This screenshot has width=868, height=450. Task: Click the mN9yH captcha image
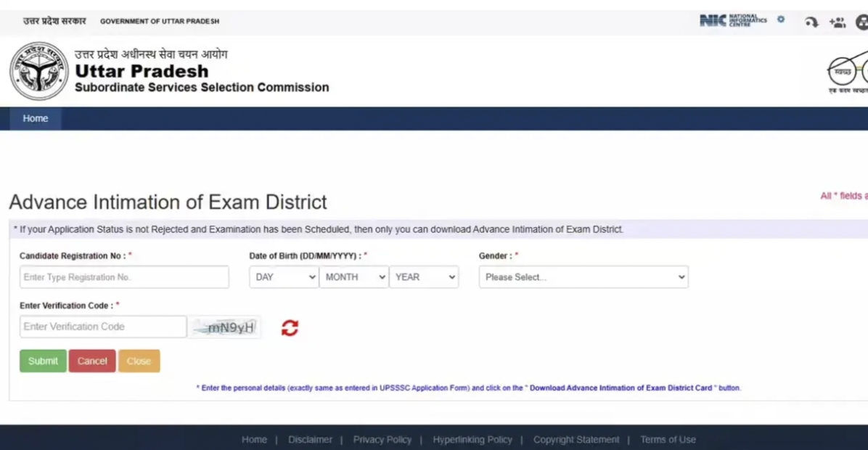(225, 327)
